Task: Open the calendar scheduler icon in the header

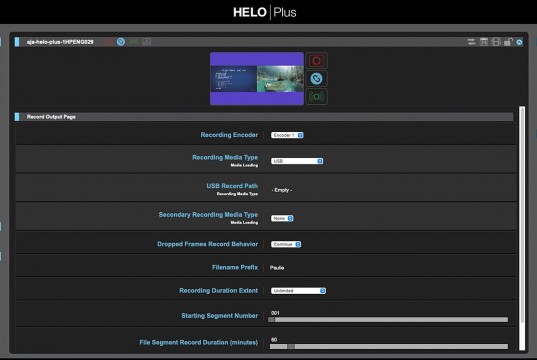Action: pos(484,42)
